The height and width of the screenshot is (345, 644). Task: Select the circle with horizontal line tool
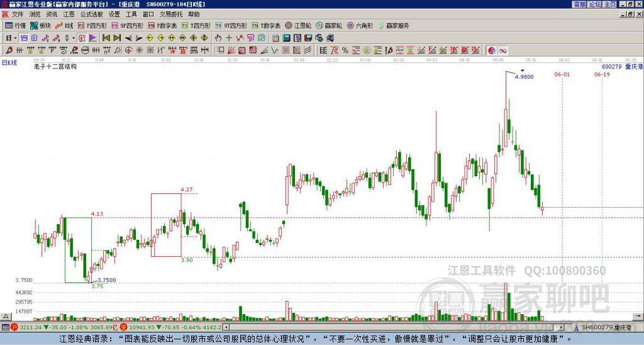pos(86,50)
